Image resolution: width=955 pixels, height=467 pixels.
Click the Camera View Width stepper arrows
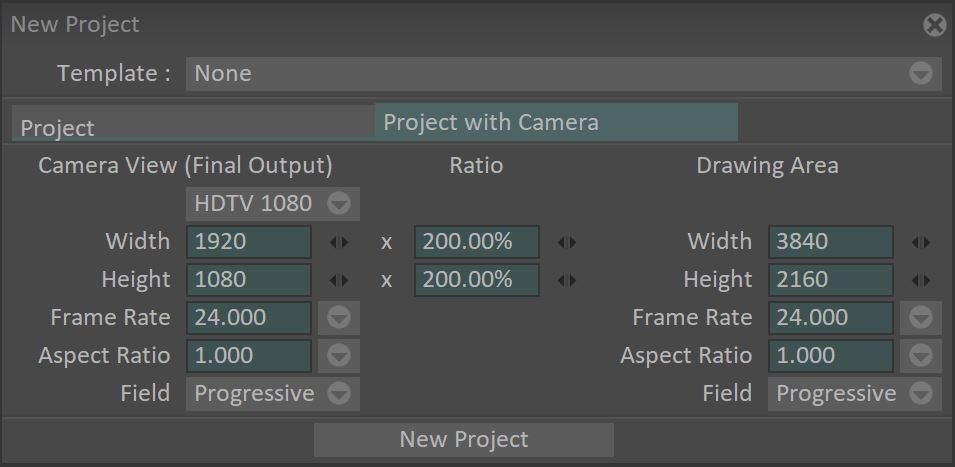point(339,242)
